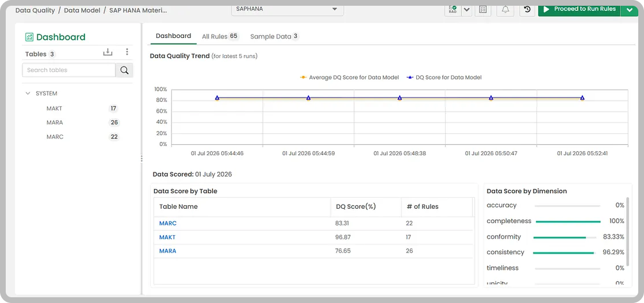Go to Data Quality breadcrumb

click(35, 10)
